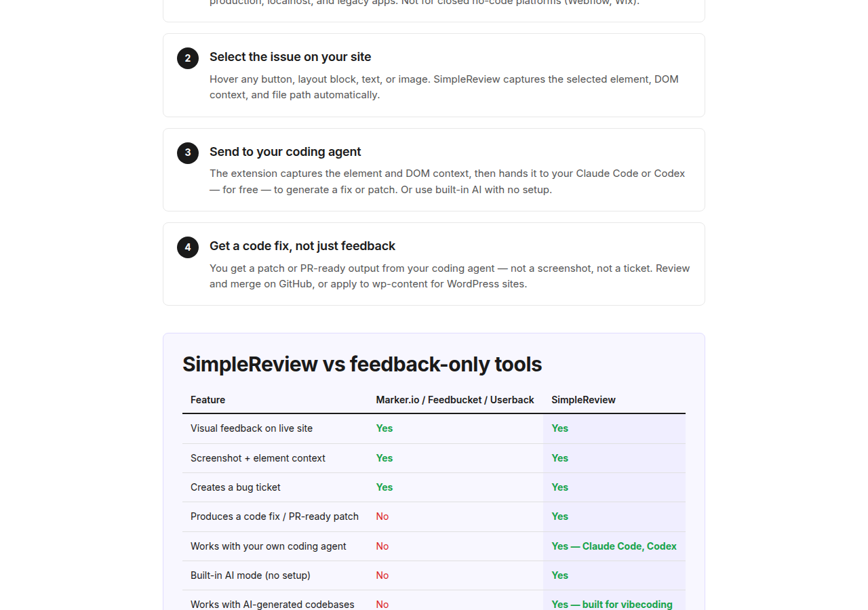Select the "Screenshot + element context" row label
The image size is (868, 610).
[x=258, y=458]
